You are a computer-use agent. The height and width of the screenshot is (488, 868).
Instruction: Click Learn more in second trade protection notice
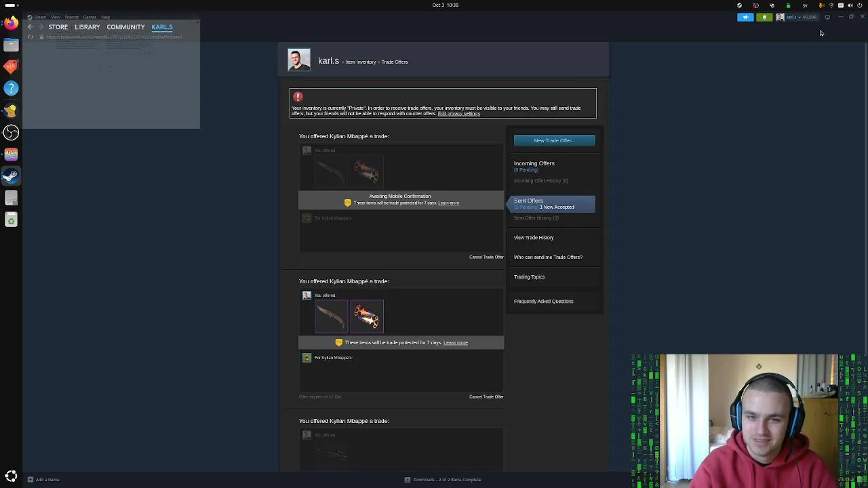pyautogui.click(x=456, y=343)
